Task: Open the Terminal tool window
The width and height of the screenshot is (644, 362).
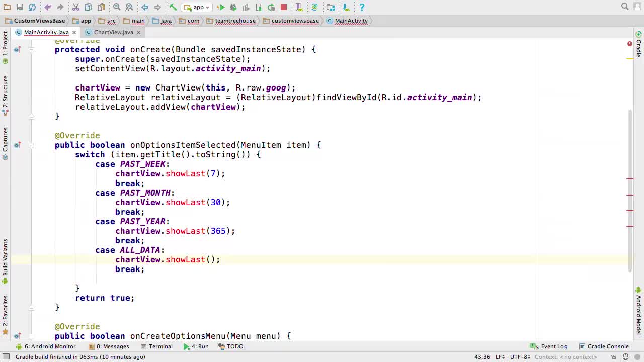Action: tap(156, 346)
